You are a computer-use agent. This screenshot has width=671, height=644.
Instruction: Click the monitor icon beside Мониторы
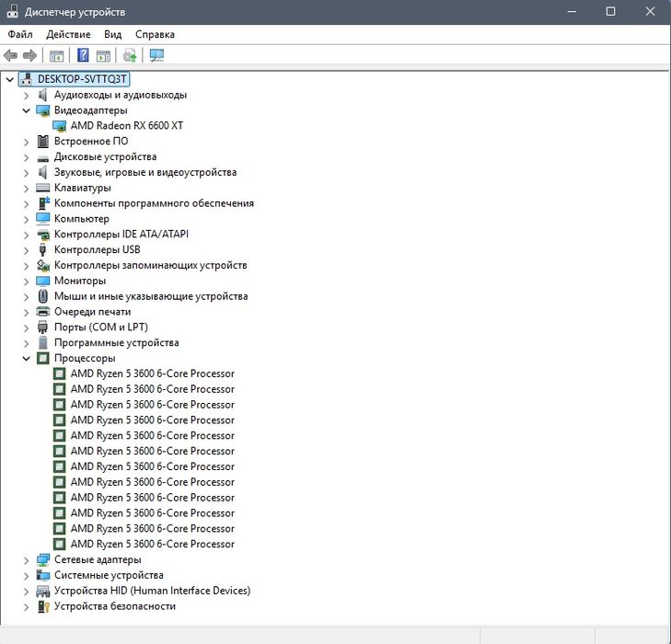42,281
